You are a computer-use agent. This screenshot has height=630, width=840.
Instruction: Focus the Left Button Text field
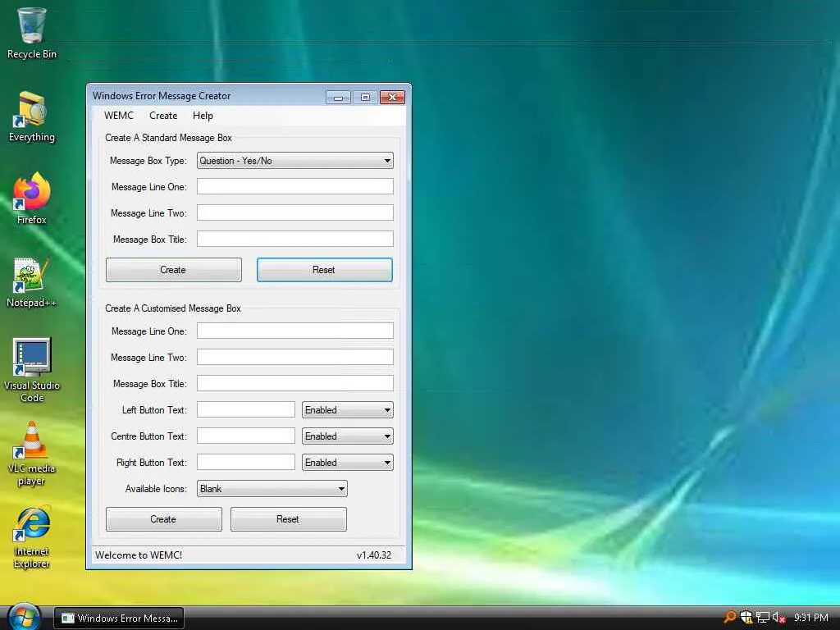246,410
